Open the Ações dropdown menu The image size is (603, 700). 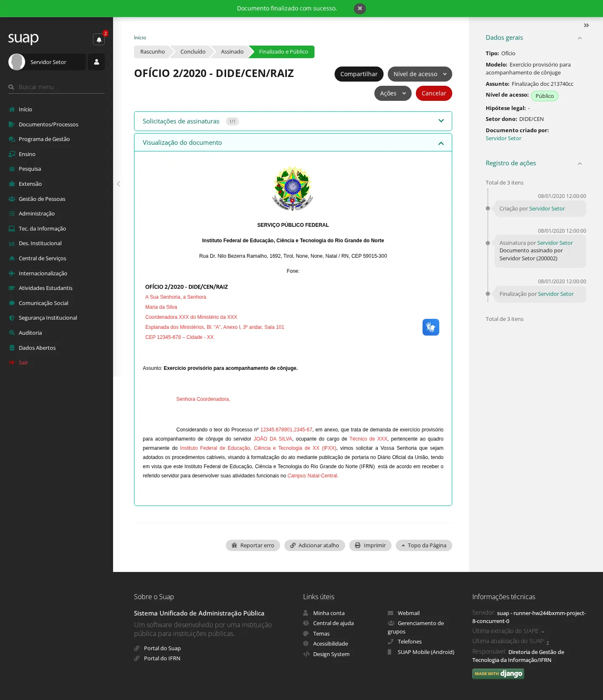(x=393, y=93)
